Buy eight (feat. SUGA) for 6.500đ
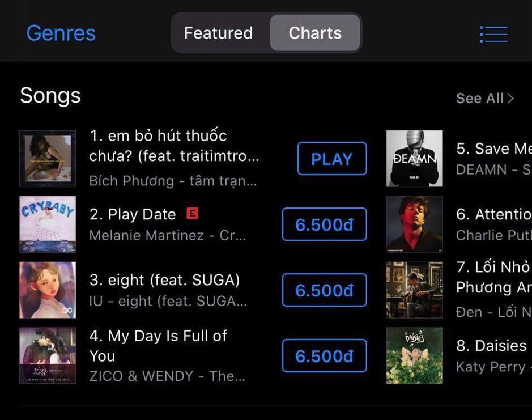This screenshot has height=420, width=532. 324,290
